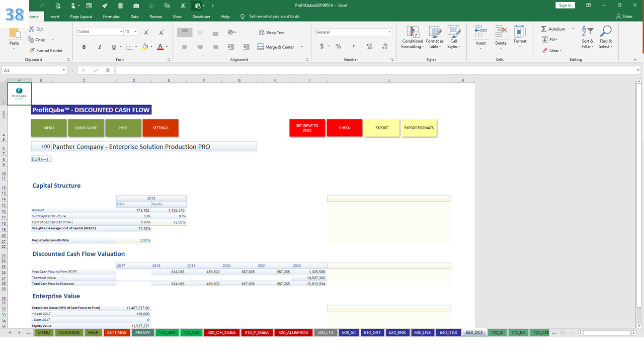Click the camera icon in Quick Access Toolbar
The height and width of the screenshot is (362, 644).
click(x=136, y=6)
